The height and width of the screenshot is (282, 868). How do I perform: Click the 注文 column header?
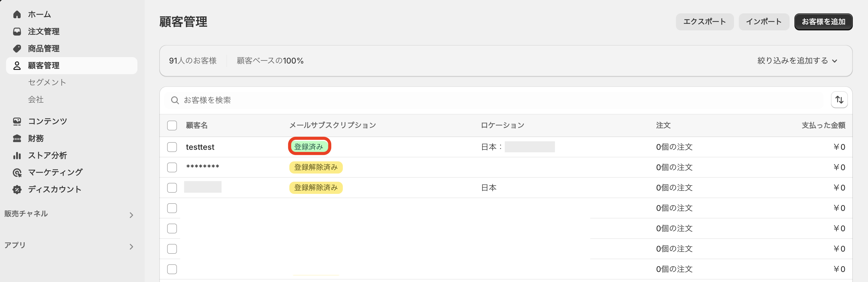pyautogui.click(x=663, y=125)
